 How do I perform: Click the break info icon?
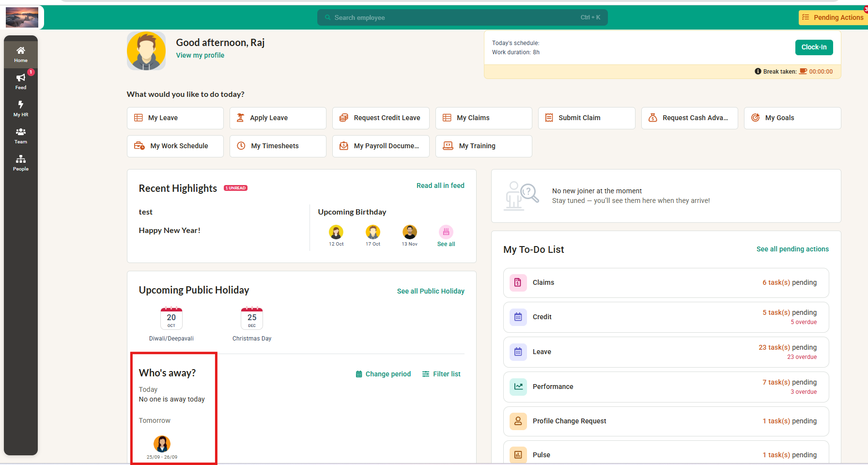click(758, 71)
